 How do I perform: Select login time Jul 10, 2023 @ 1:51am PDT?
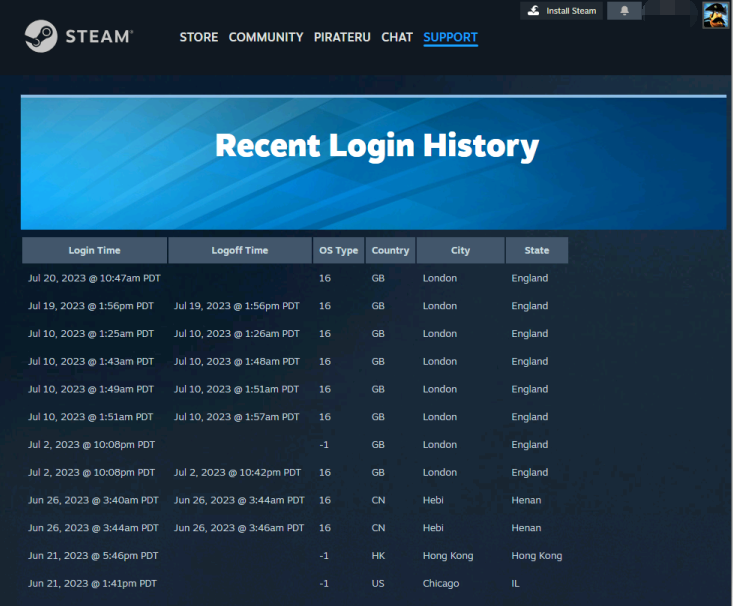(x=90, y=417)
